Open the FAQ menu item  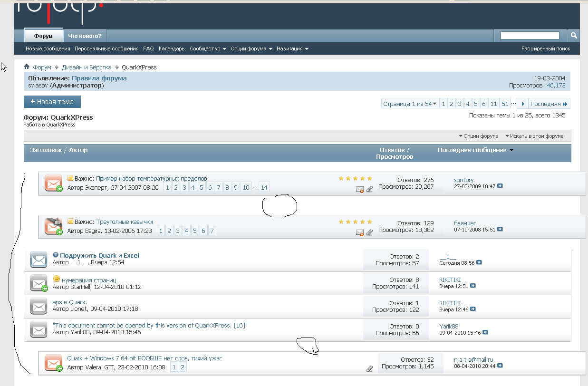148,48
